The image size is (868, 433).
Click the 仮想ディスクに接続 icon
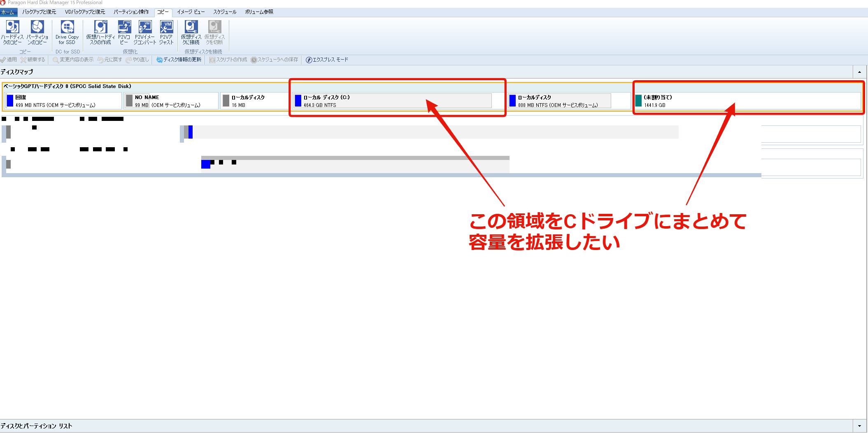190,33
